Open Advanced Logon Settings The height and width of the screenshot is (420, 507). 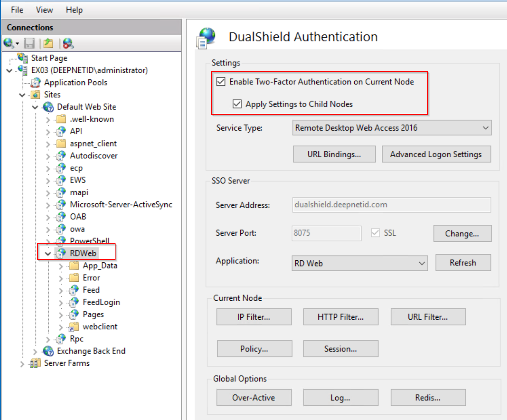click(436, 154)
